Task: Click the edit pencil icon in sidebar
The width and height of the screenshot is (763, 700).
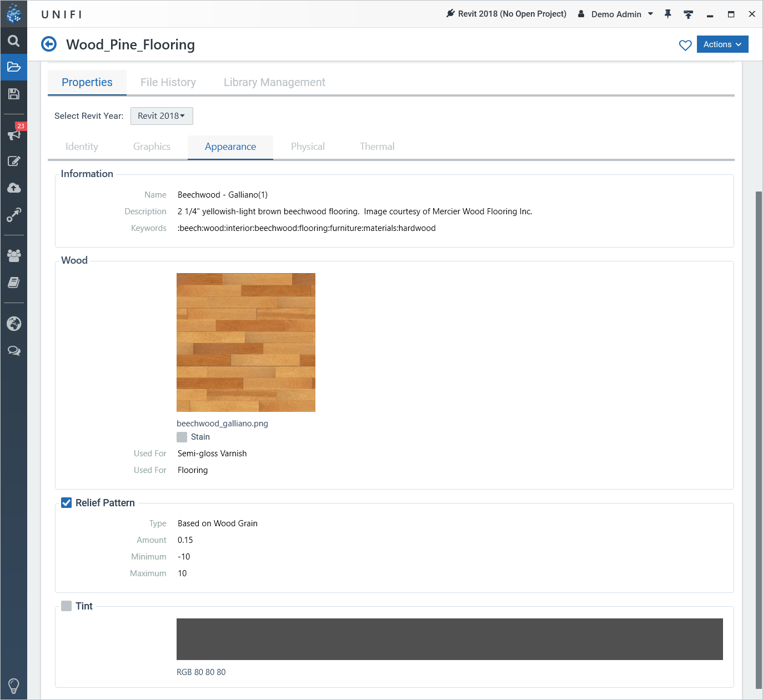Action: click(x=14, y=161)
